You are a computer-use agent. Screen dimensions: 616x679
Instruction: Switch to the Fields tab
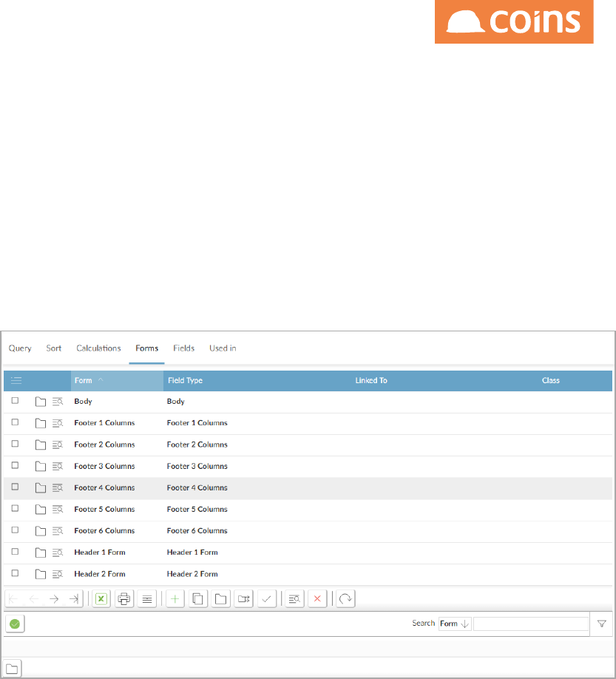[183, 348]
